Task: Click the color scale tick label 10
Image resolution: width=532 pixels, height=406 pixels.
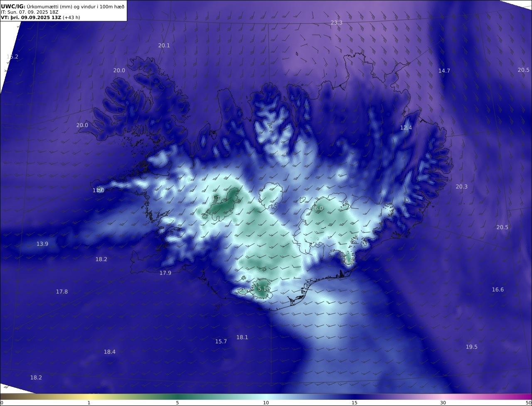Action: pyautogui.click(x=266, y=403)
